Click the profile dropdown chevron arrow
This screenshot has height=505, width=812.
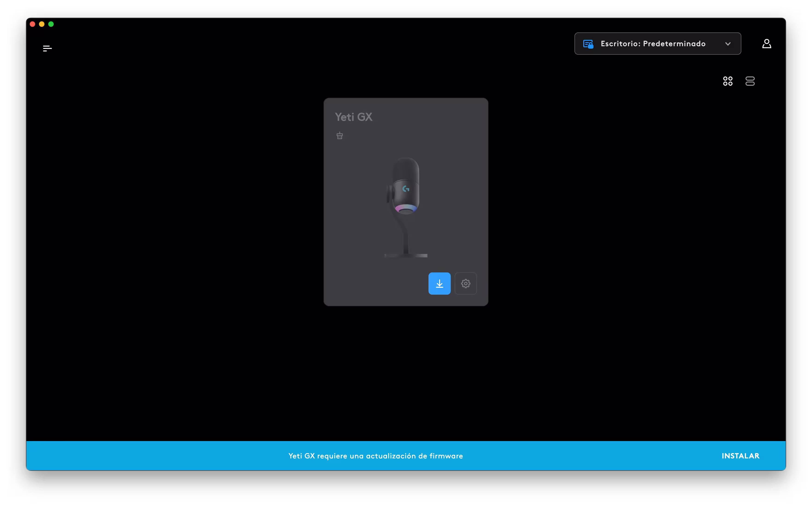(728, 44)
